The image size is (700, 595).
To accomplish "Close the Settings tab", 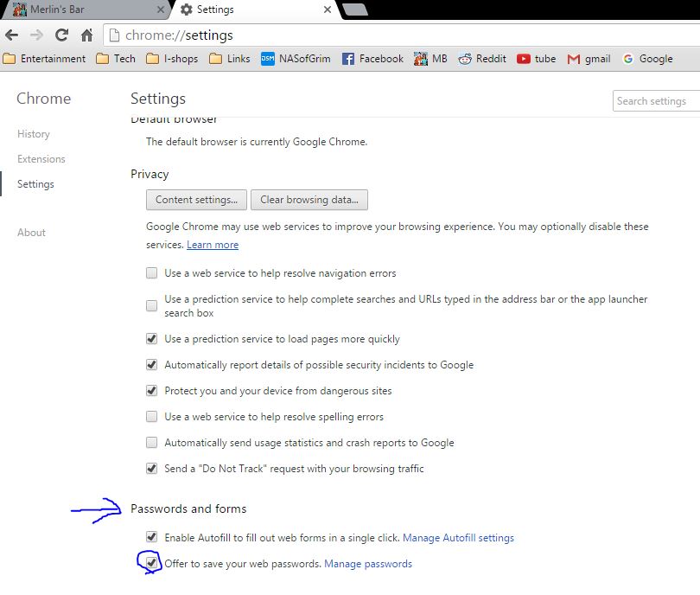I will point(328,10).
